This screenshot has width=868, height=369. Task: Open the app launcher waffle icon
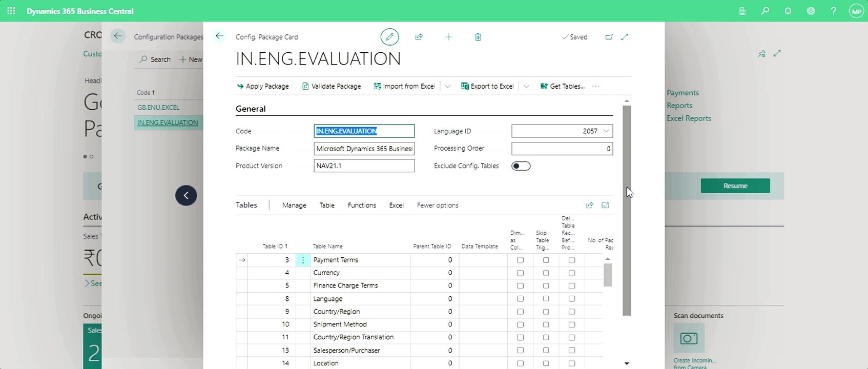pyautogui.click(x=11, y=11)
